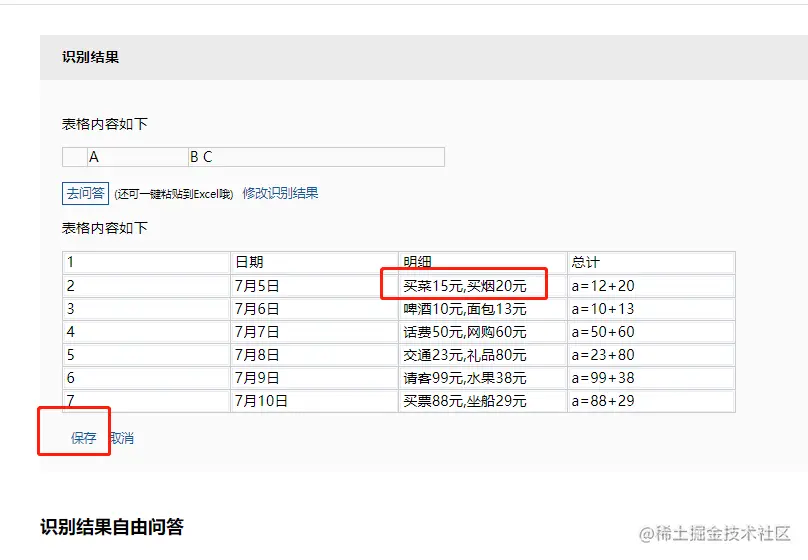
Task: Click the 保存 link
Action: point(83,438)
